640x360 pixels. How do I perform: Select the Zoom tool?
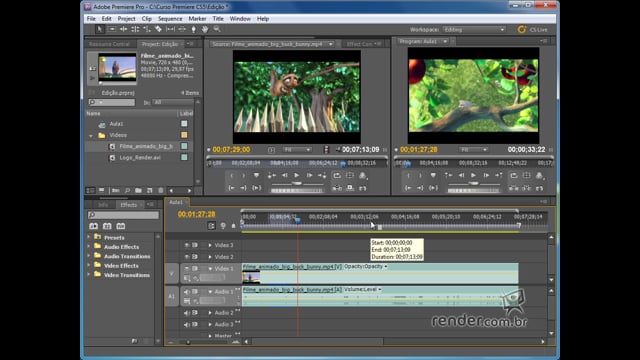[x=217, y=29]
